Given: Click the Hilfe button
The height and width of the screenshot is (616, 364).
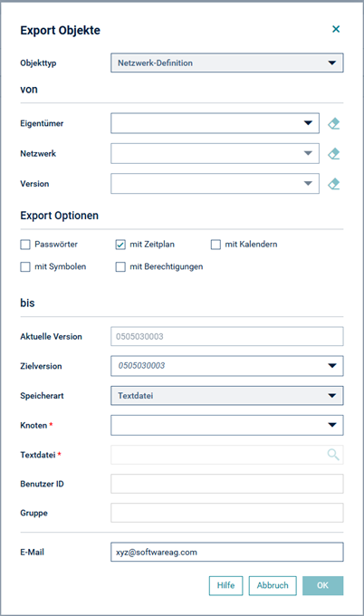Looking at the screenshot, I should [225, 586].
